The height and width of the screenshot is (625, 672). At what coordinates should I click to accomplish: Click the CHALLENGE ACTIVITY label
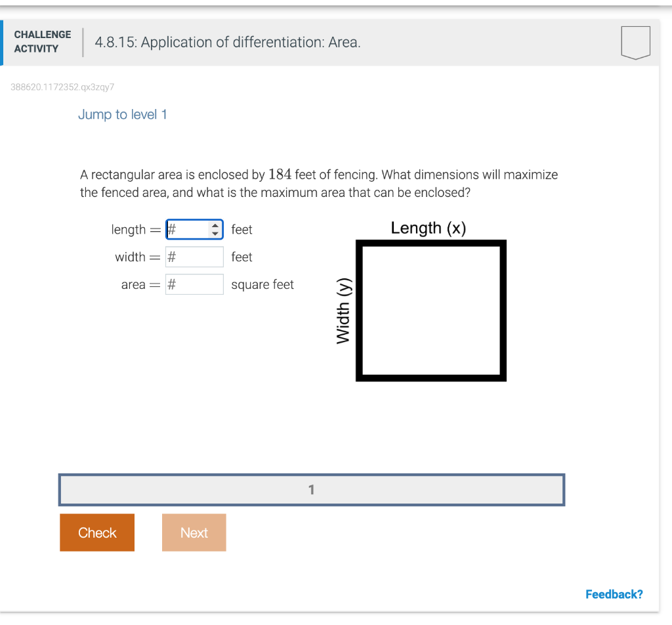pos(42,42)
